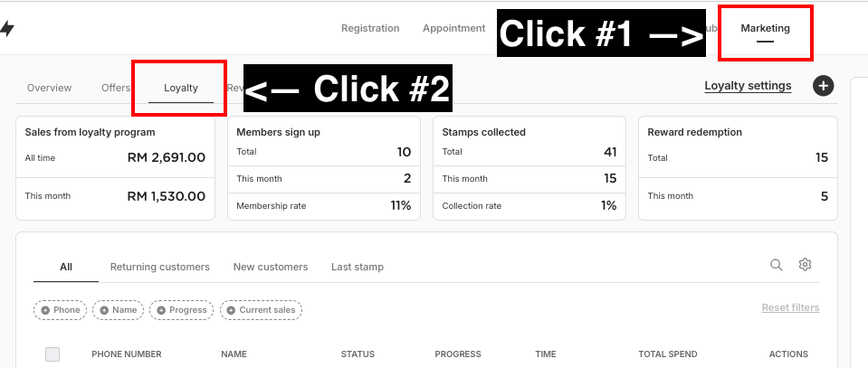The height and width of the screenshot is (368, 868).
Task: View the Last stamp tab
Action: coord(357,267)
